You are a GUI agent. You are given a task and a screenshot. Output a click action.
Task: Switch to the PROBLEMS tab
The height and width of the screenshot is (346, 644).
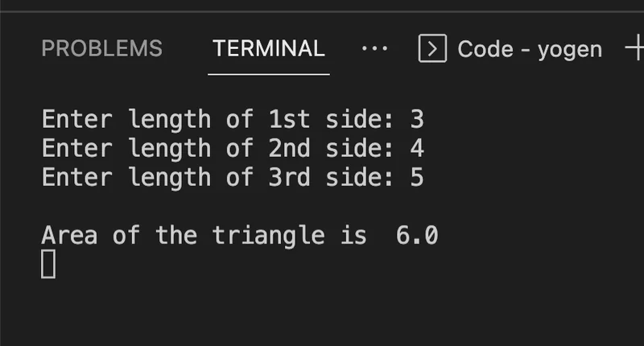[x=101, y=49]
